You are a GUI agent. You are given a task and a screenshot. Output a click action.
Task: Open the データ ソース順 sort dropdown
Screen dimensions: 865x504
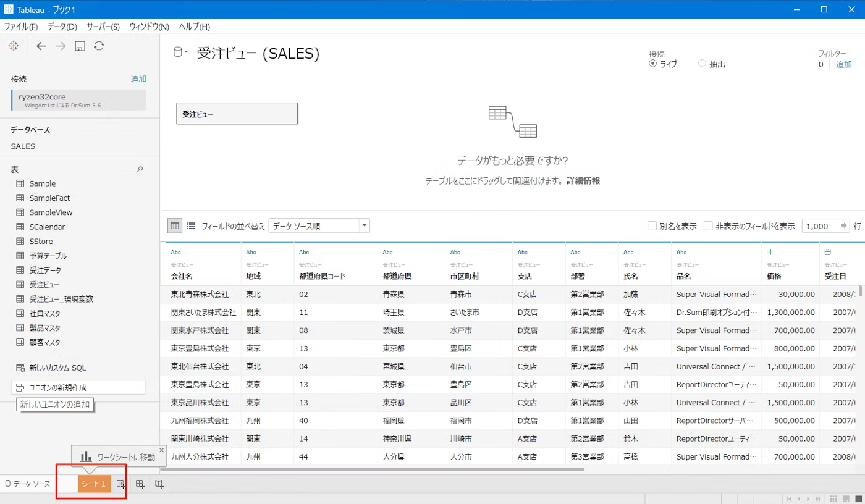coord(319,226)
